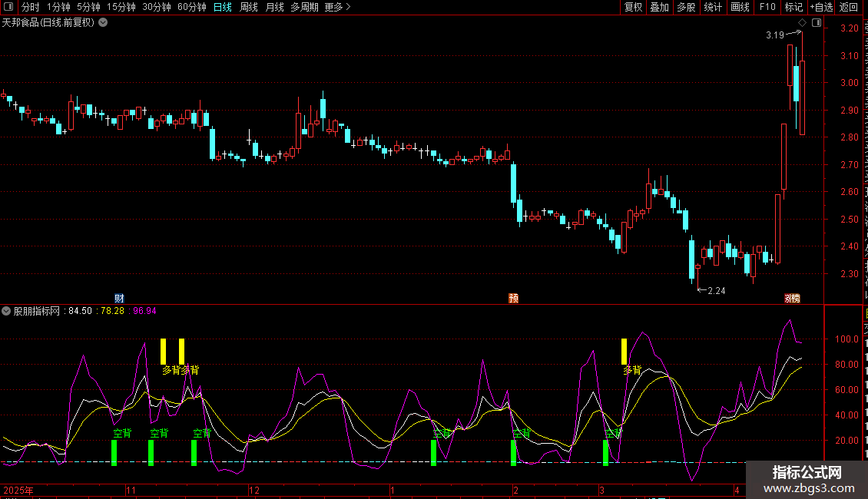Expand the 天邦食品 chart title dropdown
This screenshot has width=868, height=499.
[103, 22]
